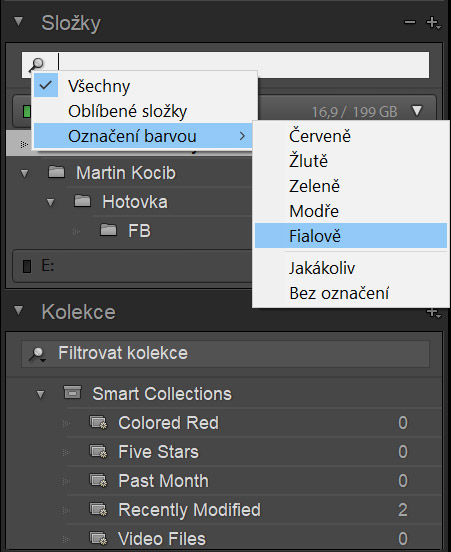Select the Video Files collection
451x552 pixels.
tap(162, 539)
